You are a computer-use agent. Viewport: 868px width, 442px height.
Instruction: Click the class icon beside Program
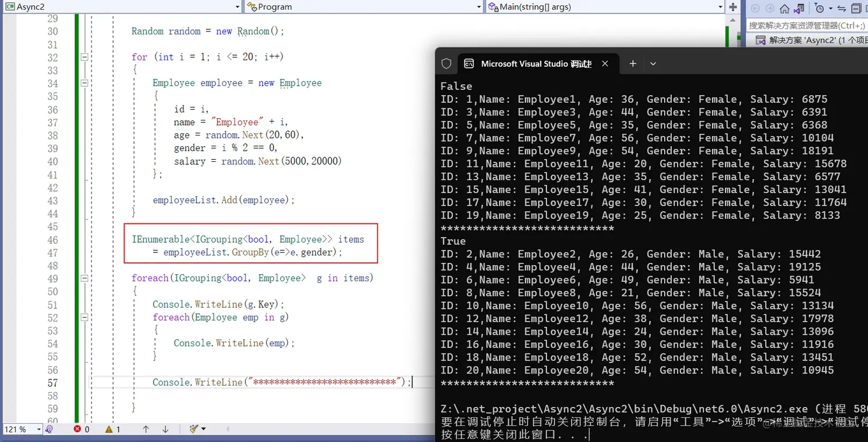[251, 7]
